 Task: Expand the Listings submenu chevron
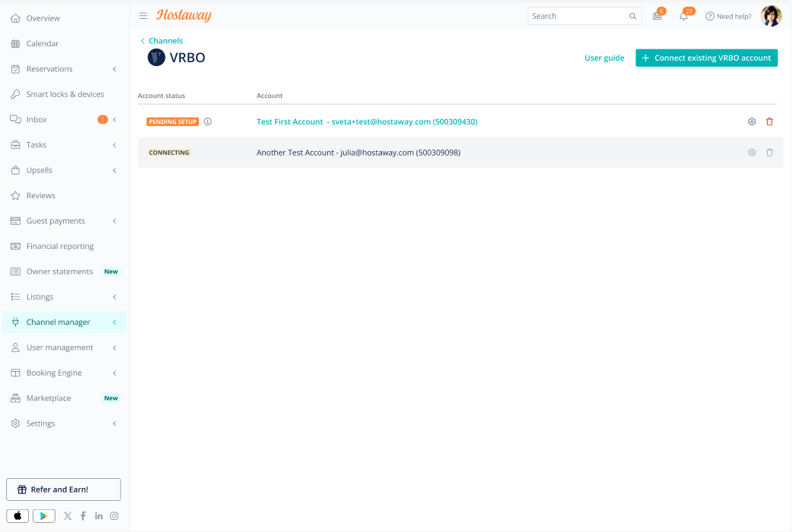[115, 297]
